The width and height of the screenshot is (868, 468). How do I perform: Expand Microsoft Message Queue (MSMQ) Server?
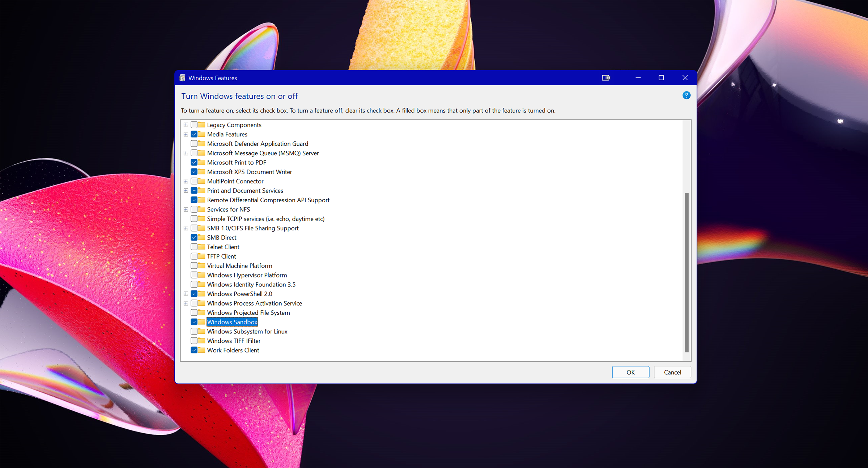click(186, 153)
